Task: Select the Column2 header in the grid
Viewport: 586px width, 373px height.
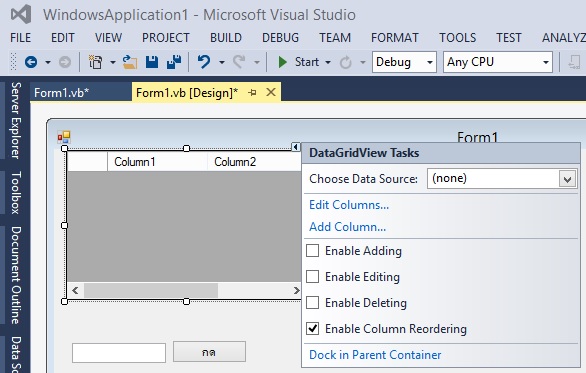Action: (x=254, y=162)
